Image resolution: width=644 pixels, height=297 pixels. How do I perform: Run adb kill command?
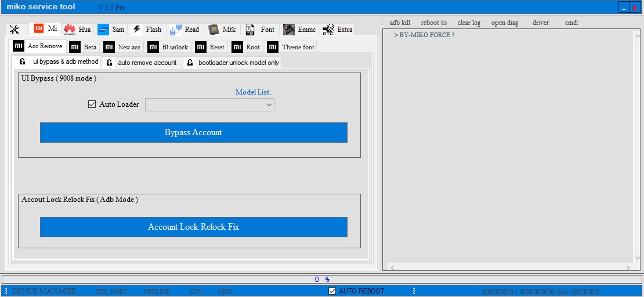click(400, 23)
